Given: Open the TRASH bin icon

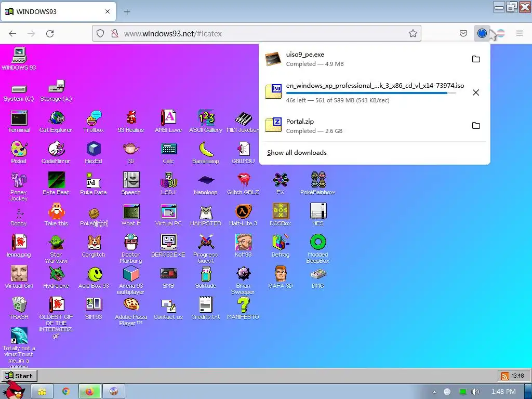Looking at the screenshot, I should (19, 309).
